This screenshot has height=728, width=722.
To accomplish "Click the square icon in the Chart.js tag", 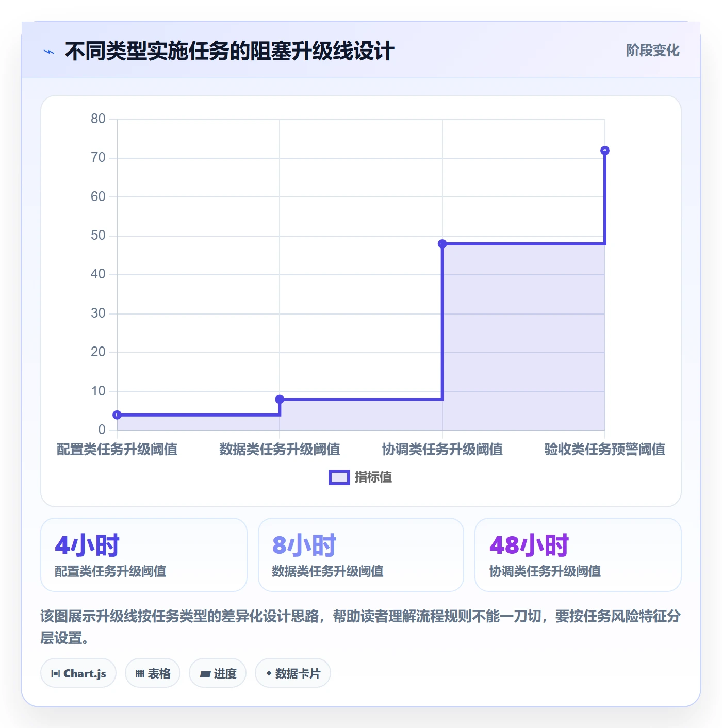I will pyautogui.click(x=56, y=674).
